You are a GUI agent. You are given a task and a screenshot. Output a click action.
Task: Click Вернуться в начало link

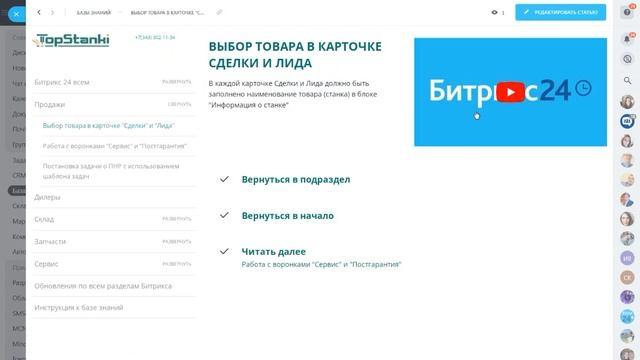click(288, 216)
